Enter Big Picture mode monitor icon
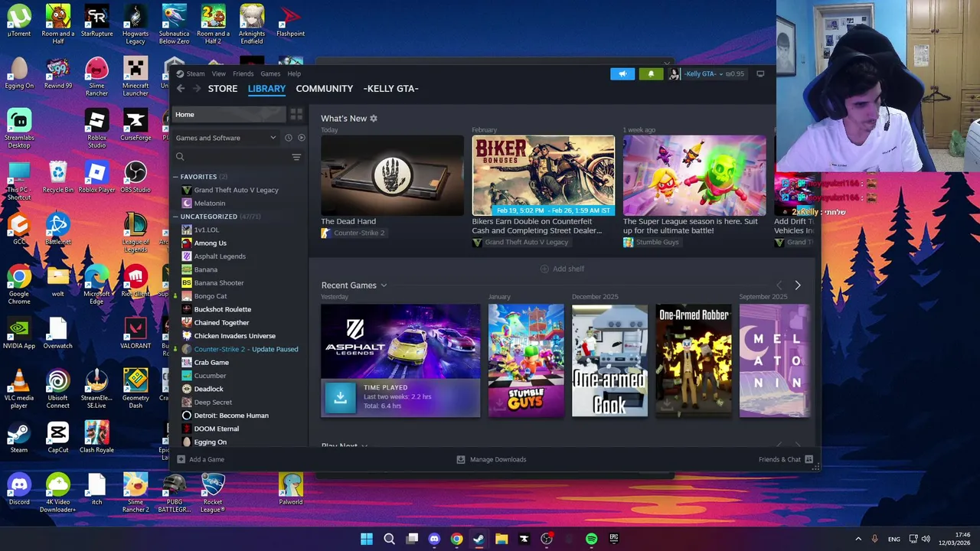This screenshot has height=551, width=980. coord(760,73)
